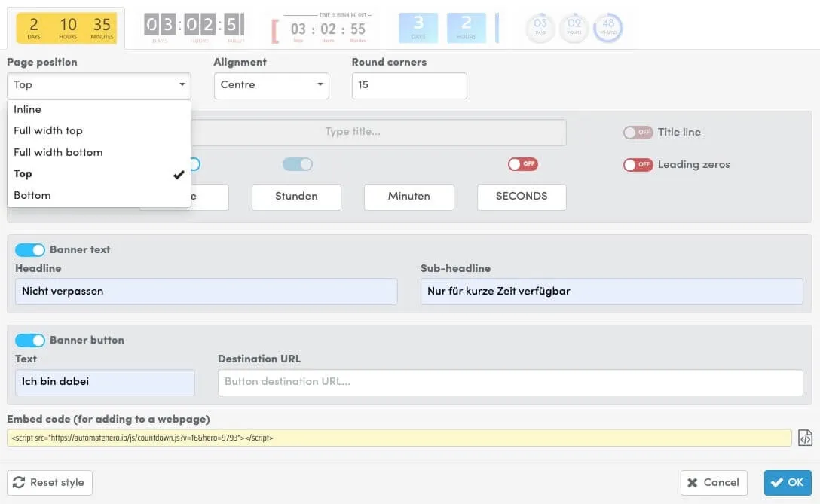Viewport: 820px width, 504px height.
Task: Select the Full width top option
Action: [99, 130]
